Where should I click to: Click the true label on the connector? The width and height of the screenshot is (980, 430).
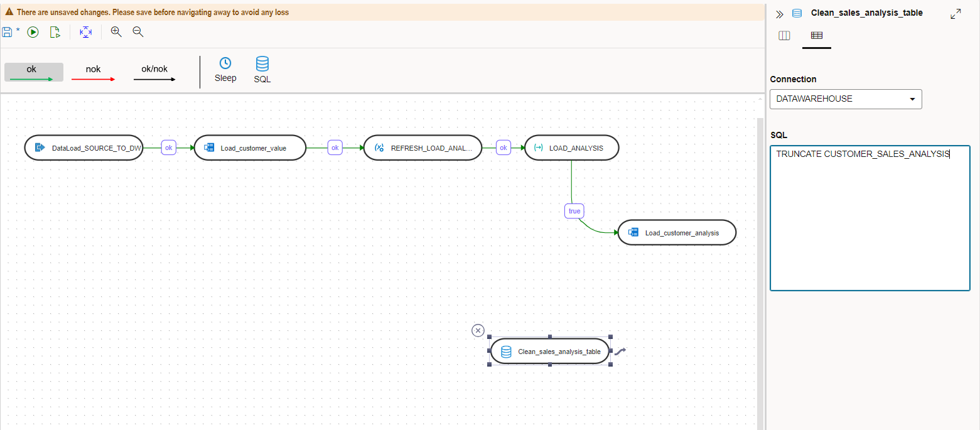[x=574, y=211]
